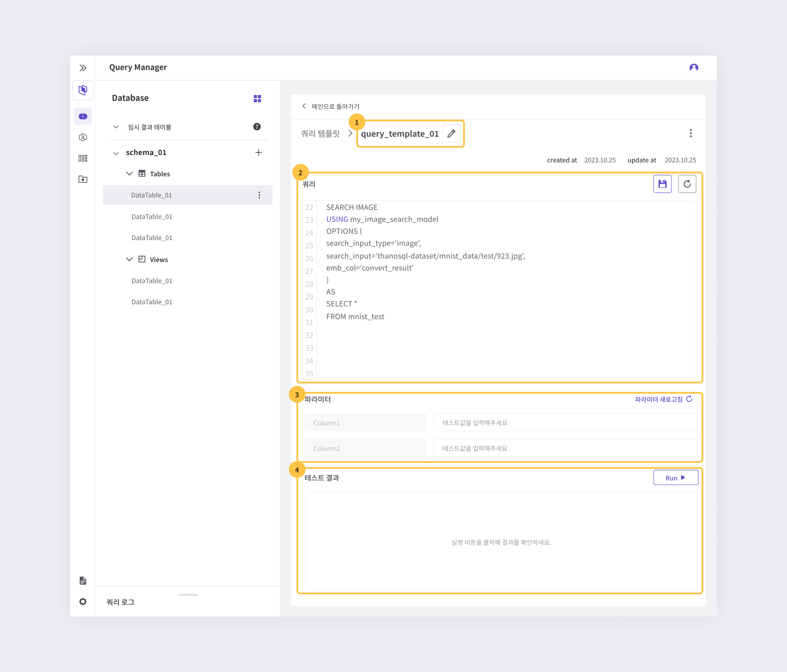Open more options for selected DataTable_01
The image size is (787, 672).
coord(259,195)
